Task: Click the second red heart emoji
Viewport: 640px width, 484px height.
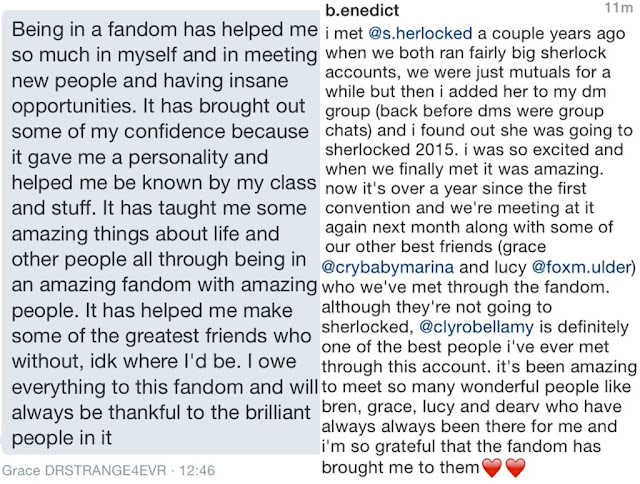Action: [516, 468]
